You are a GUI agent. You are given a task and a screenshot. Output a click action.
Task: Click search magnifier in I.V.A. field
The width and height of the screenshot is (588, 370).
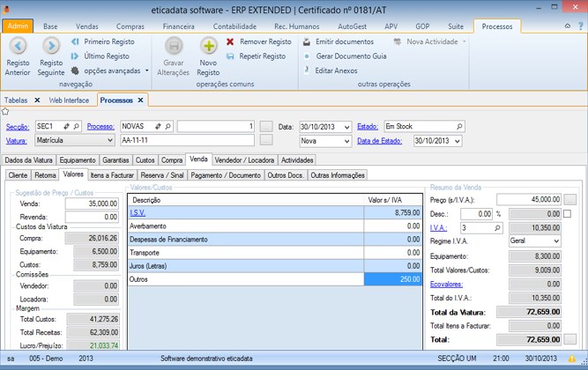tap(498, 228)
